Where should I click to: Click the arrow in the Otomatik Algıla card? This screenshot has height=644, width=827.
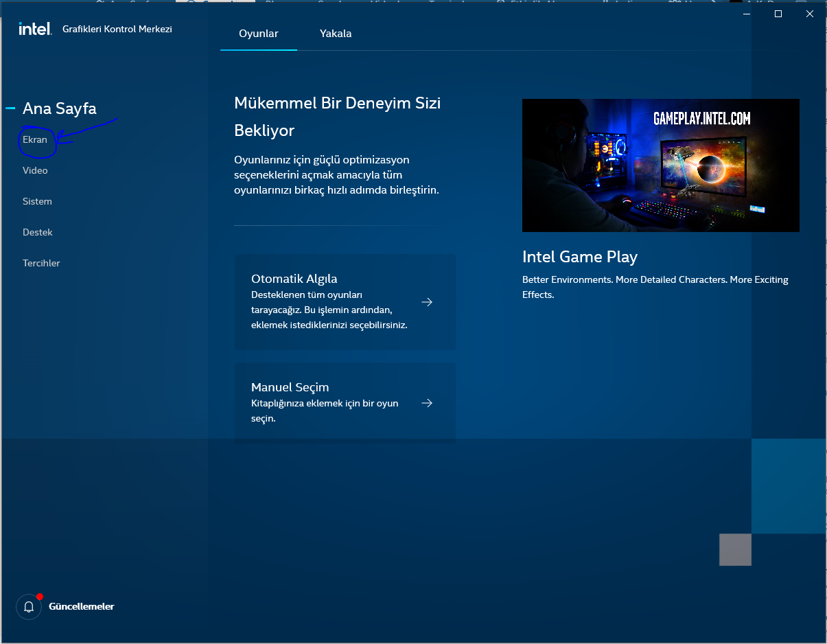point(427,302)
